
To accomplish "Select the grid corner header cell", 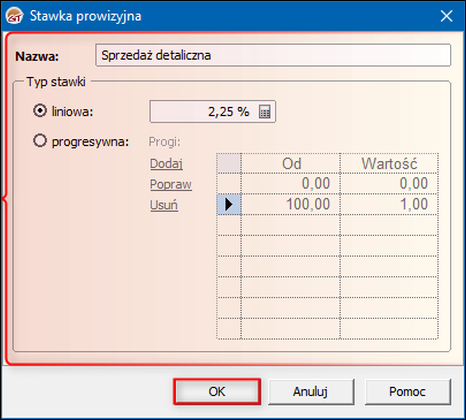I will point(229,163).
